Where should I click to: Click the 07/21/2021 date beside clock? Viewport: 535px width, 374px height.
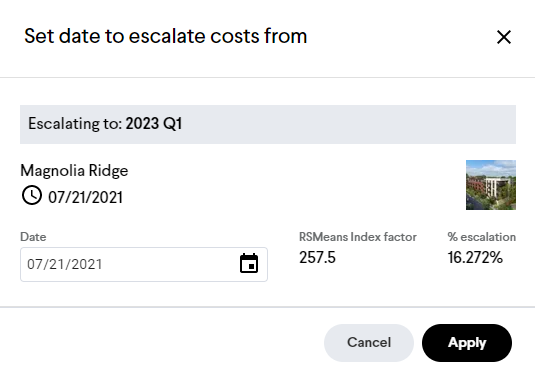(x=85, y=197)
